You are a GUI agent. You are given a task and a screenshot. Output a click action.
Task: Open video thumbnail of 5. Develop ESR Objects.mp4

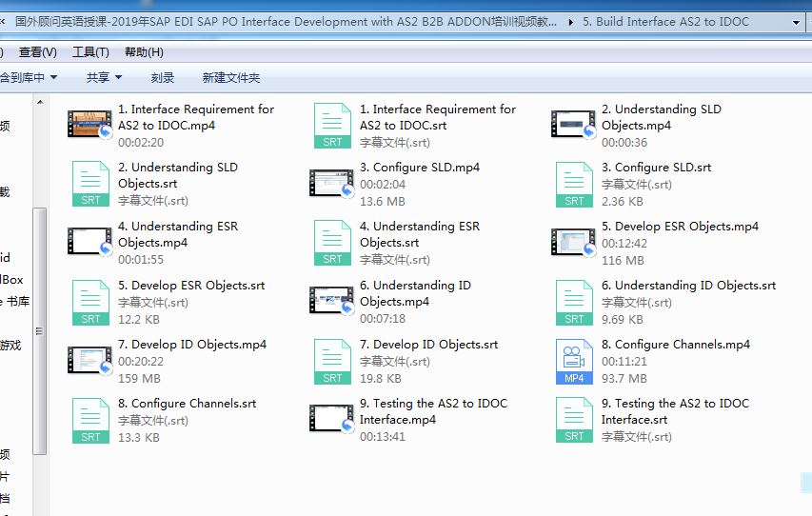point(573,242)
